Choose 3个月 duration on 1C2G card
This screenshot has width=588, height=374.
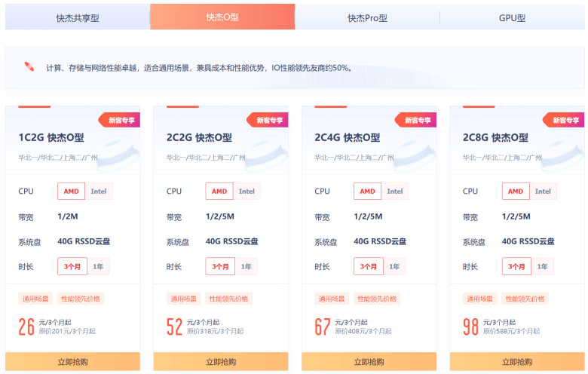coord(72,266)
